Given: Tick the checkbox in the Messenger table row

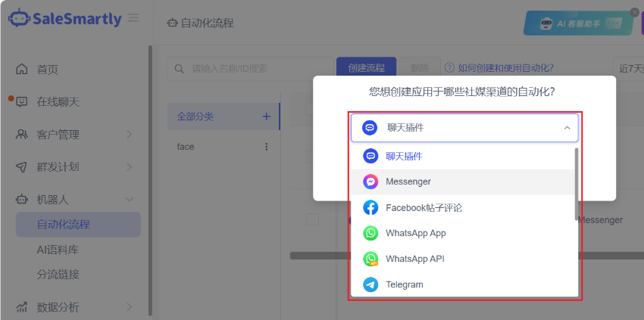Looking at the screenshot, I should (x=313, y=219).
